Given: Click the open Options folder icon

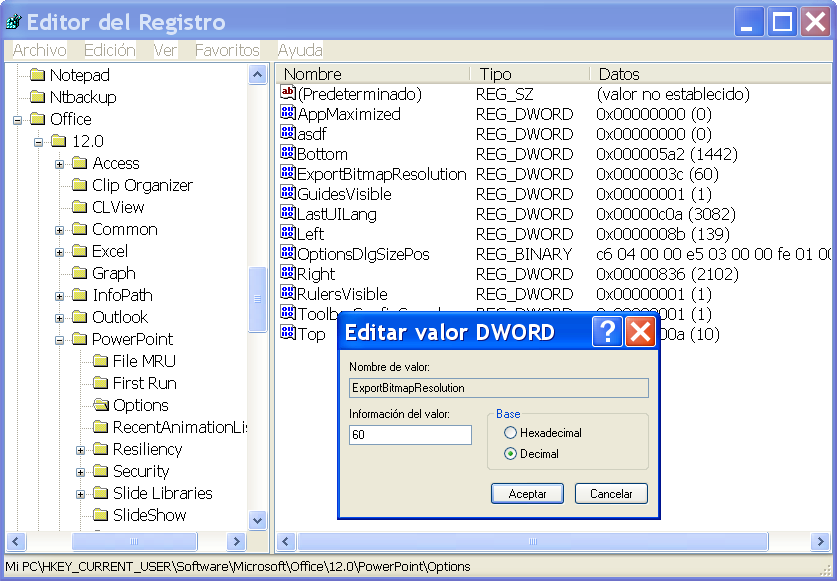Looking at the screenshot, I should pyautogui.click(x=101, y=405).
